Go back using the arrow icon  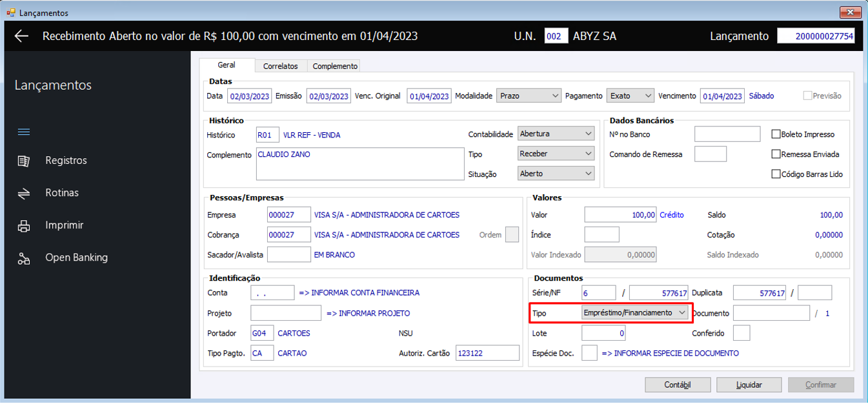click(21, 36)
